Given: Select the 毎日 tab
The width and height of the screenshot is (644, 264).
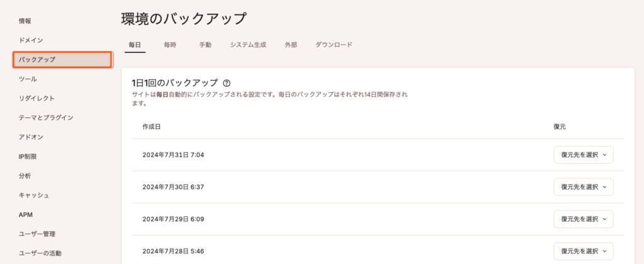Looking at the screenshot, I should [x=135, y=45].
